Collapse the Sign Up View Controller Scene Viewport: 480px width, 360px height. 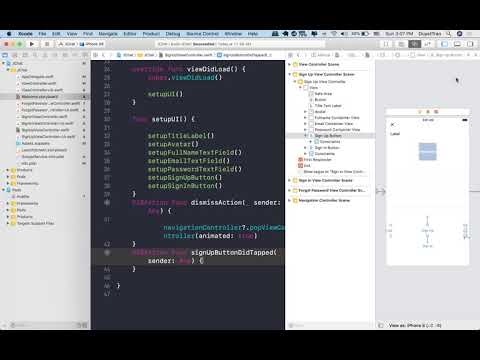point(290,74)
